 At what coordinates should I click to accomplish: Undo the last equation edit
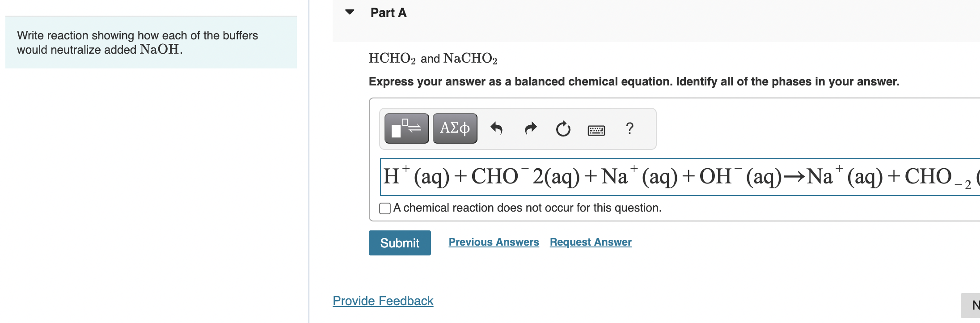[x=496, y=129]
